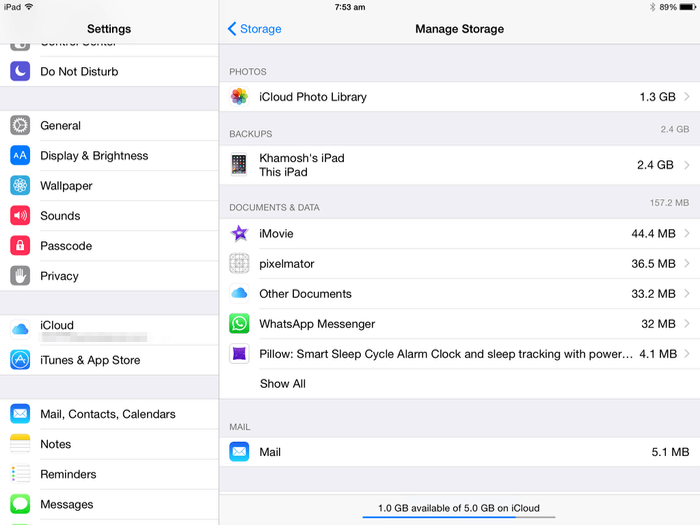Tap the iCloud storage usage bar
700x525 pixels.
(459, 517)
